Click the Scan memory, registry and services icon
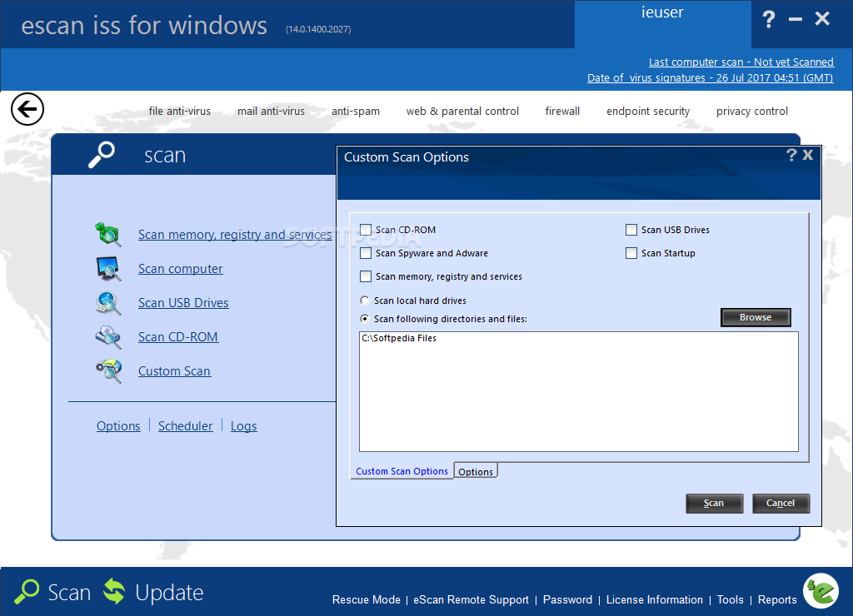The height and width of the screenshot is (616, 853). tap(107, 234)
